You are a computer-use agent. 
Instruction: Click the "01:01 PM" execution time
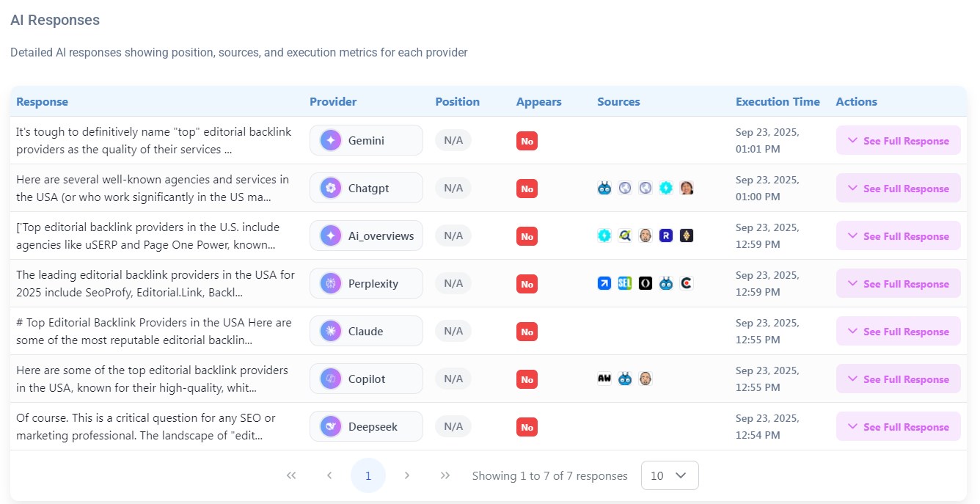(x=758, y=149)
